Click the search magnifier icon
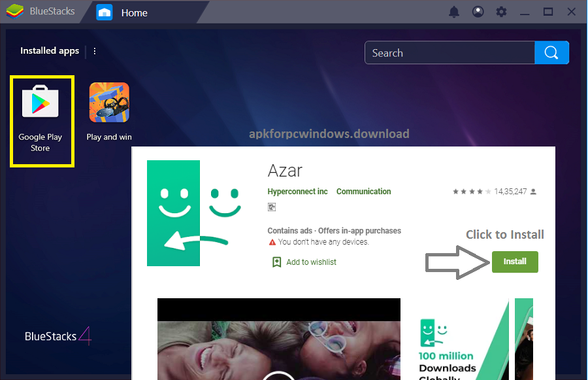This screenshot has width=588, height=380. click(x=552, y=52)
